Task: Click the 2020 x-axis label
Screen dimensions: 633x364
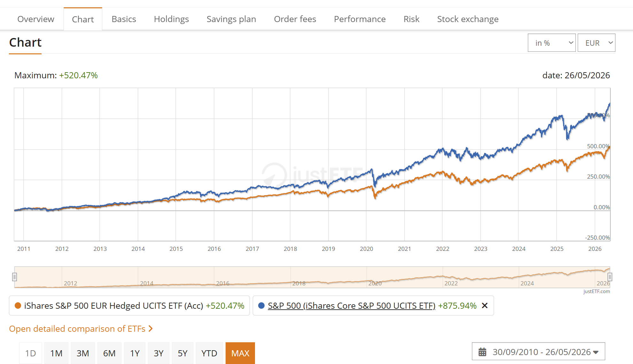Action: (367, 249)
